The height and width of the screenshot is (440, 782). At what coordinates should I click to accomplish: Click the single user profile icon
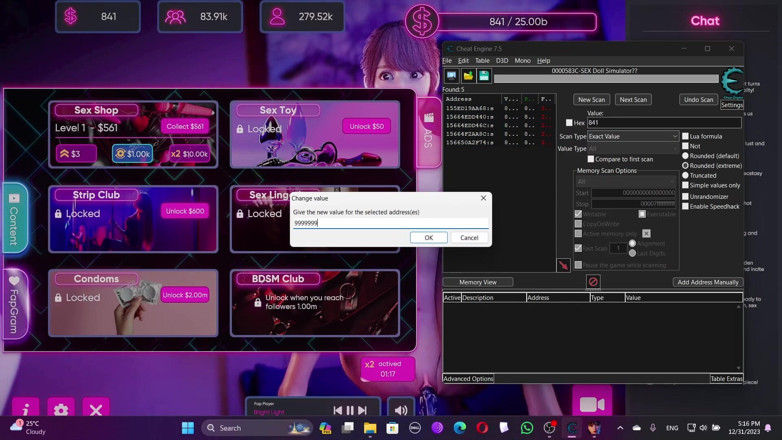(277, 17)
